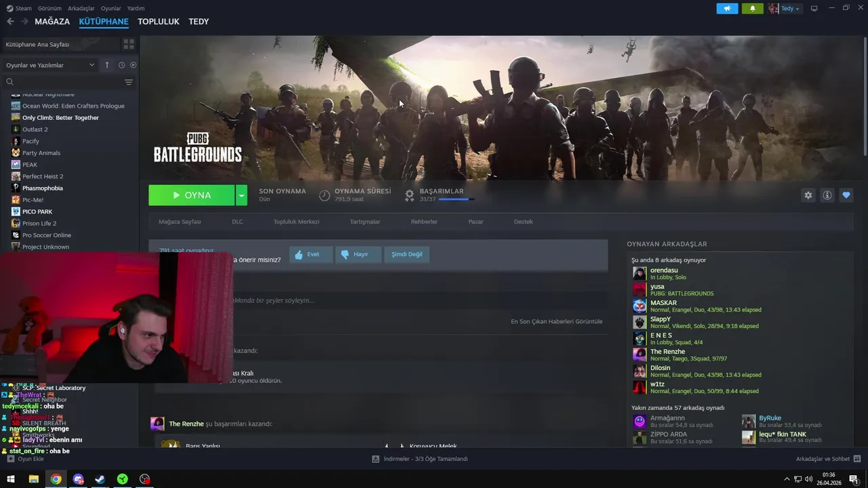868x488 pixels.
Task: Click the green OYNA play button
Action: 192,195
